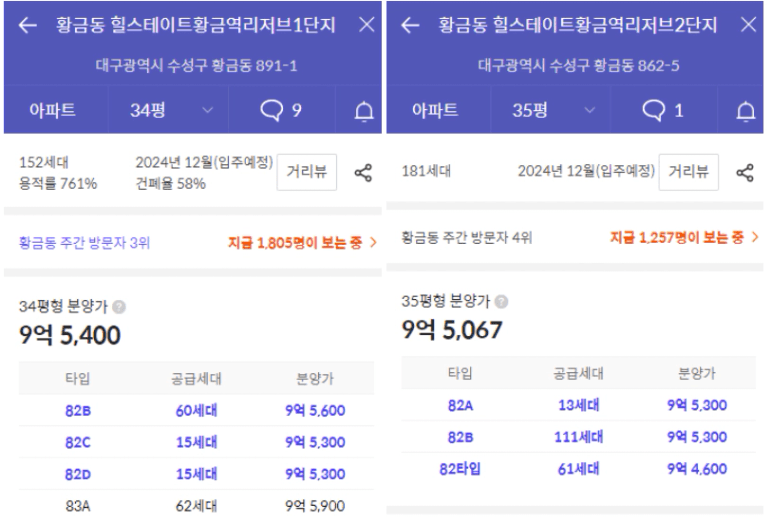
Task: Open 거리뷰 for 2단지
Action: point(688,172)
